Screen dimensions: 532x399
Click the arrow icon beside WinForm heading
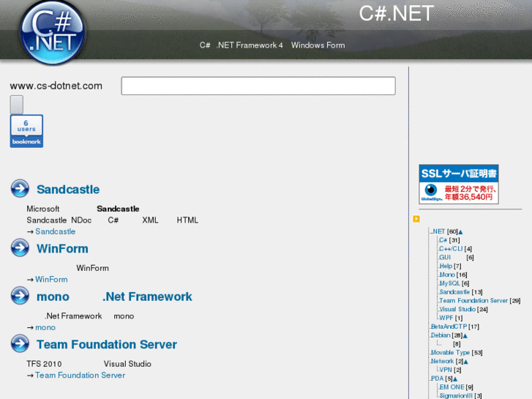coord(20,247)
